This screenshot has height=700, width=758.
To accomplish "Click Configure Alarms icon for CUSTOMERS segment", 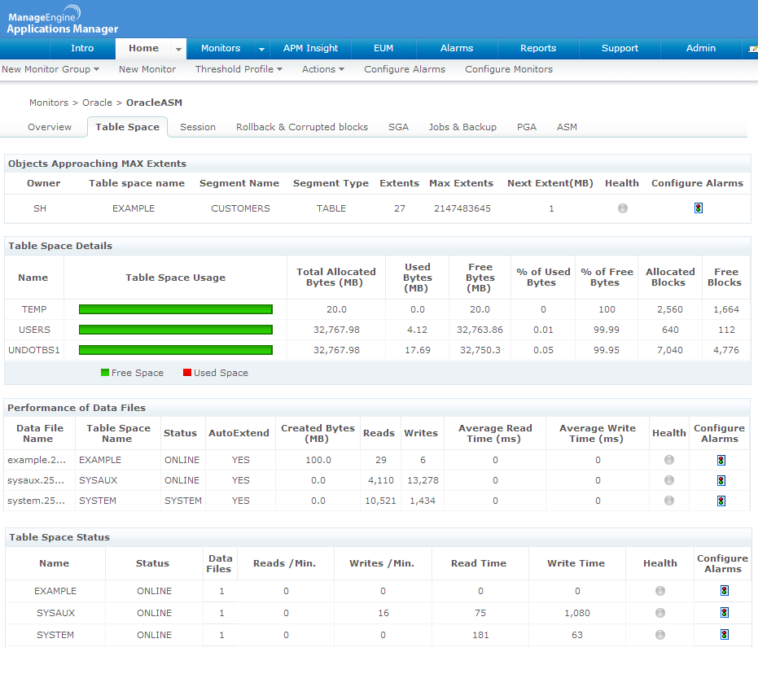I will pyautogui.click(x=698, y=208).
